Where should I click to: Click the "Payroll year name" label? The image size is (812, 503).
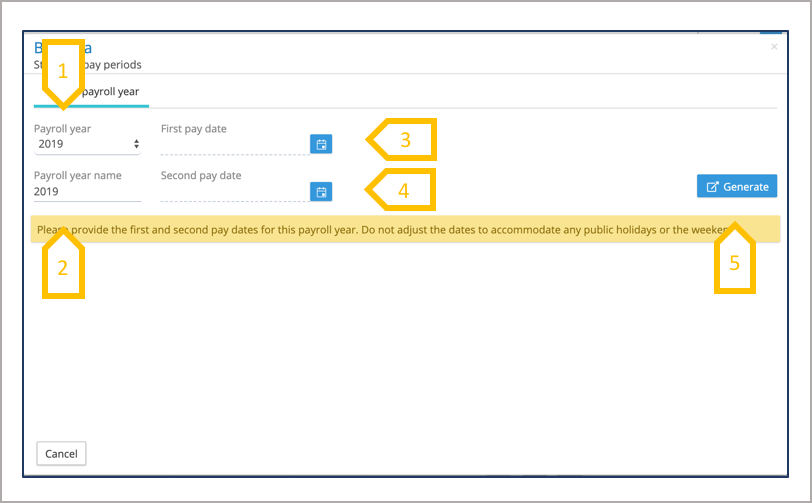tap(77, 175)
